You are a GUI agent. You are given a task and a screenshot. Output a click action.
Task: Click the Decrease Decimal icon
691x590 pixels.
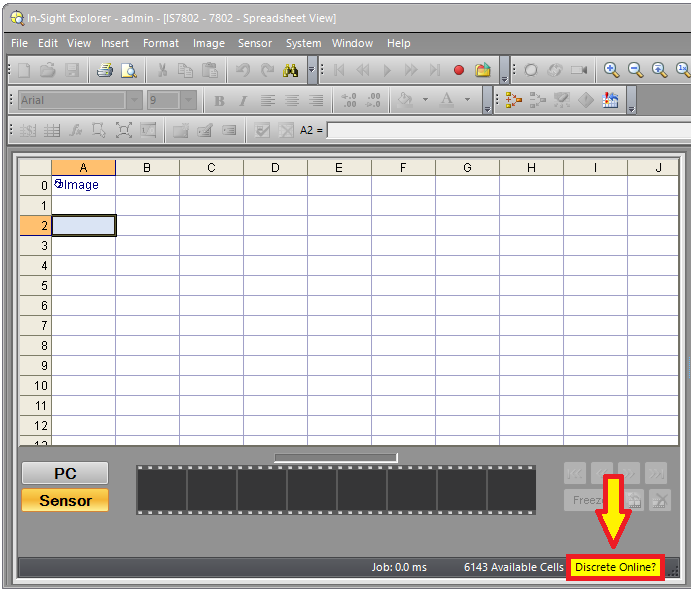click(x=373, y=100)
